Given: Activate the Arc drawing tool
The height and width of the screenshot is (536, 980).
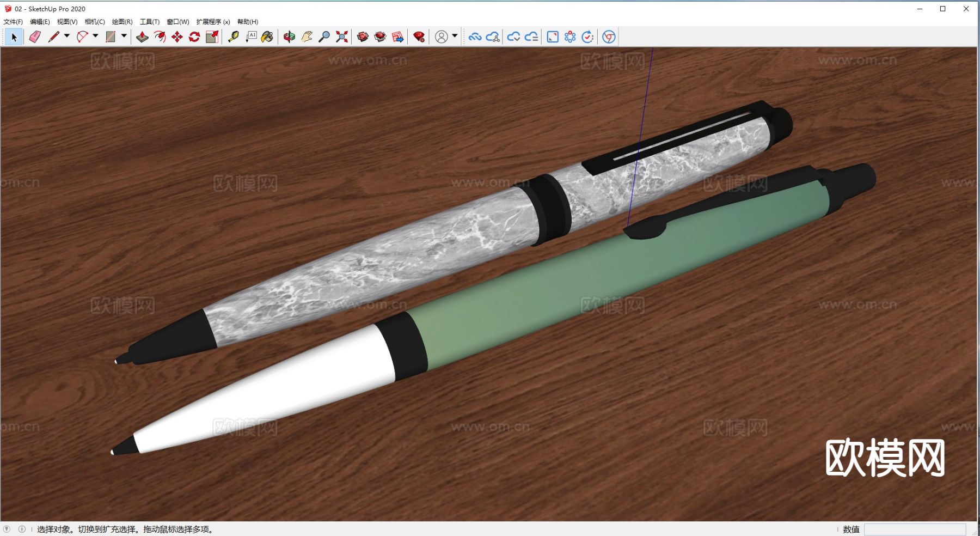Looking at the screenshot, I should coord(82,37).
